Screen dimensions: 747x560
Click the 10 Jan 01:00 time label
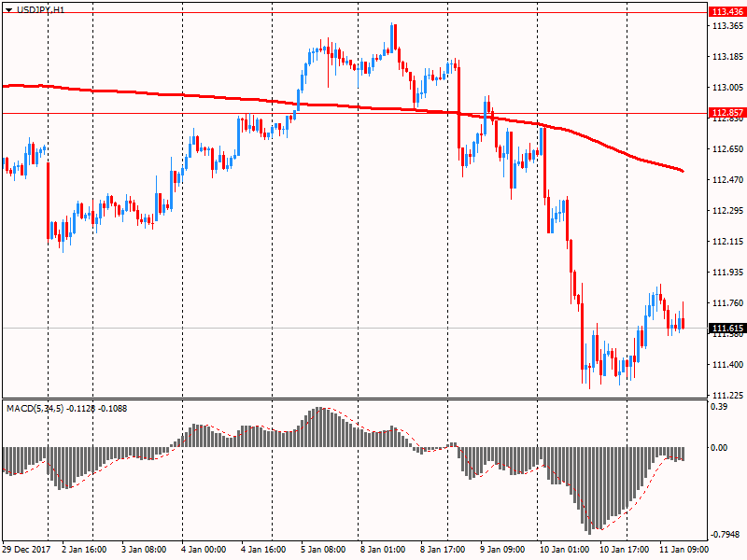(564, 549)
